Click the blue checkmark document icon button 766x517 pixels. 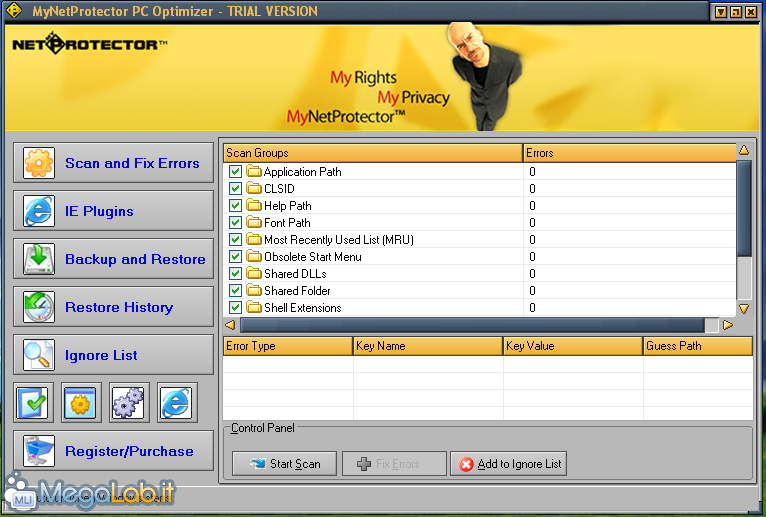[33, 402]
